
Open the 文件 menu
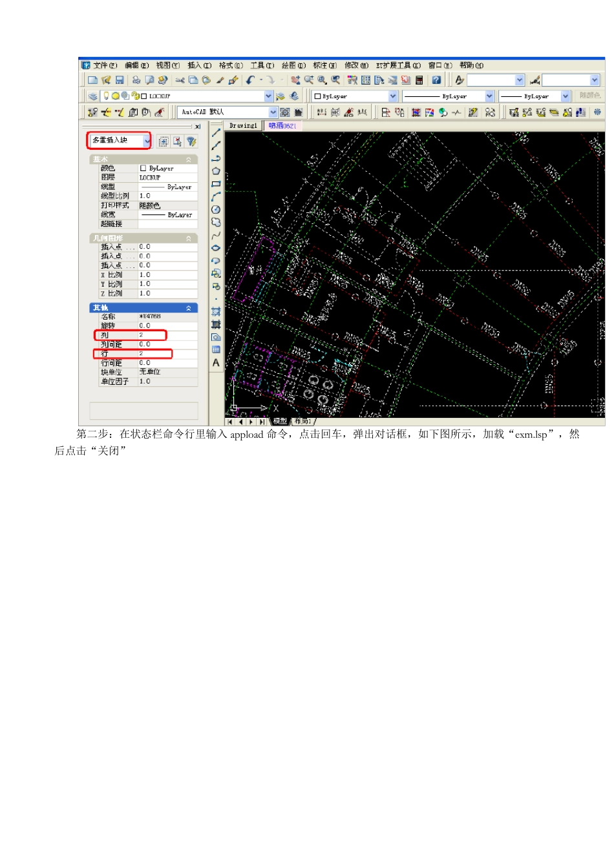pyautogui.click(x=105, y=65)
